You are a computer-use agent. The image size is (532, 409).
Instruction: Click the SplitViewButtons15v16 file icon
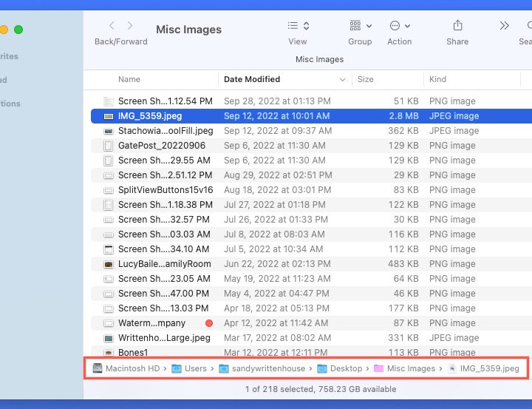coord(109,190)
